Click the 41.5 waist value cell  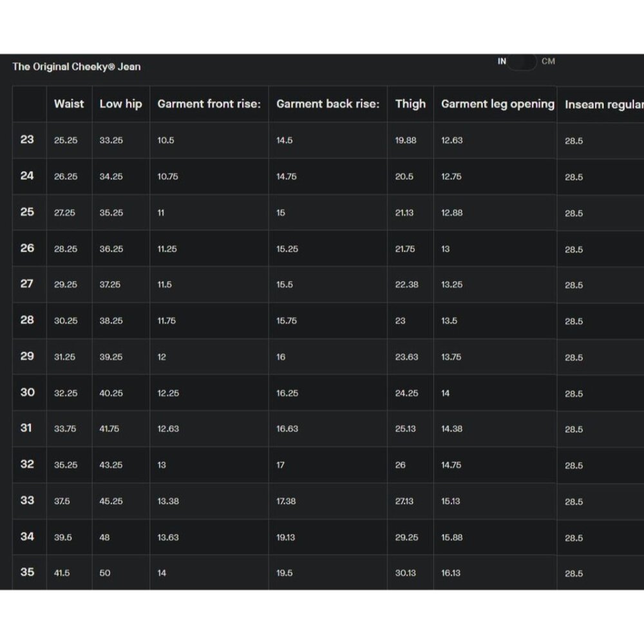(62, 573)
